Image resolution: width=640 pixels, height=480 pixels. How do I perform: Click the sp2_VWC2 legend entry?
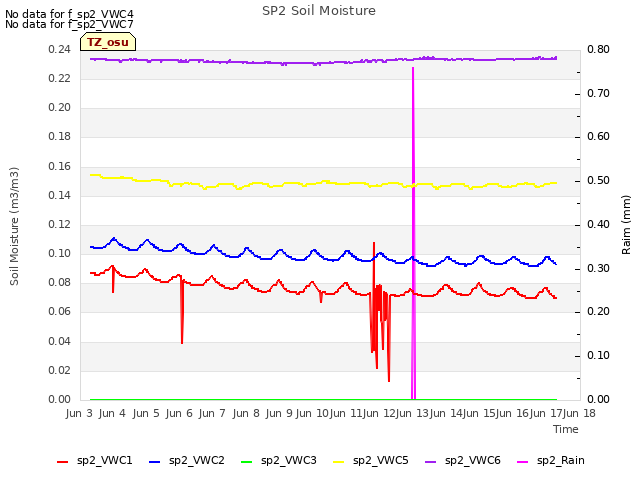[x=187, y=461]
